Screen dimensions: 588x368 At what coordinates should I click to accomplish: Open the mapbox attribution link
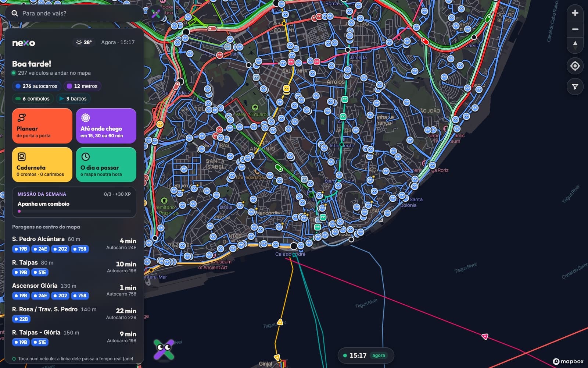[x=568, y=361]
